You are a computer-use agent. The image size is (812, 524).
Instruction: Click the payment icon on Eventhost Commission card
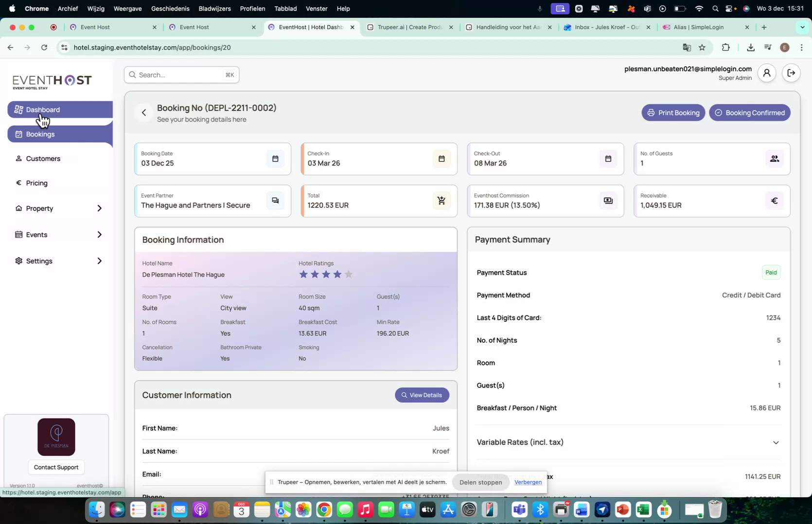608,200
